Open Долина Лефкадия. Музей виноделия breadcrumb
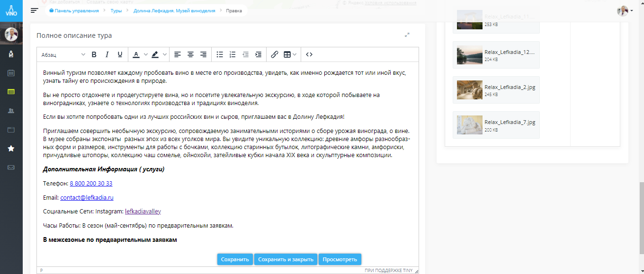The height and width of the screenshot is (274, 644). pyautogui.click(x=174, y=10)
